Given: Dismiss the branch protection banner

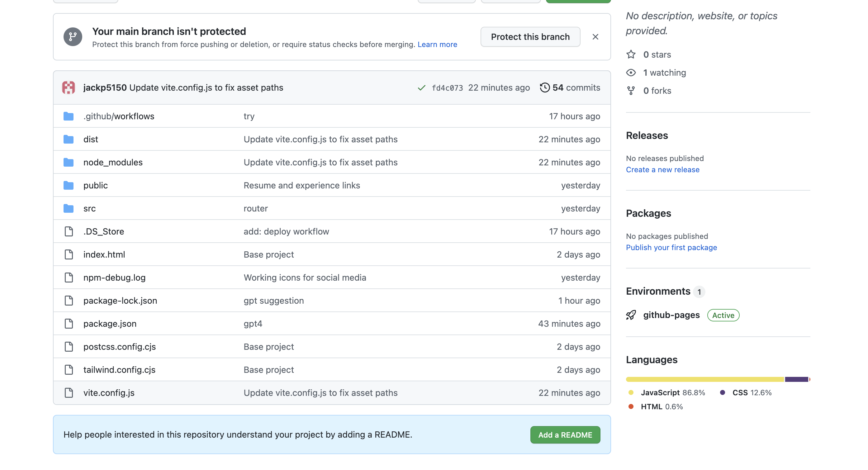Looking at the screenshot, I should point(595,37).
